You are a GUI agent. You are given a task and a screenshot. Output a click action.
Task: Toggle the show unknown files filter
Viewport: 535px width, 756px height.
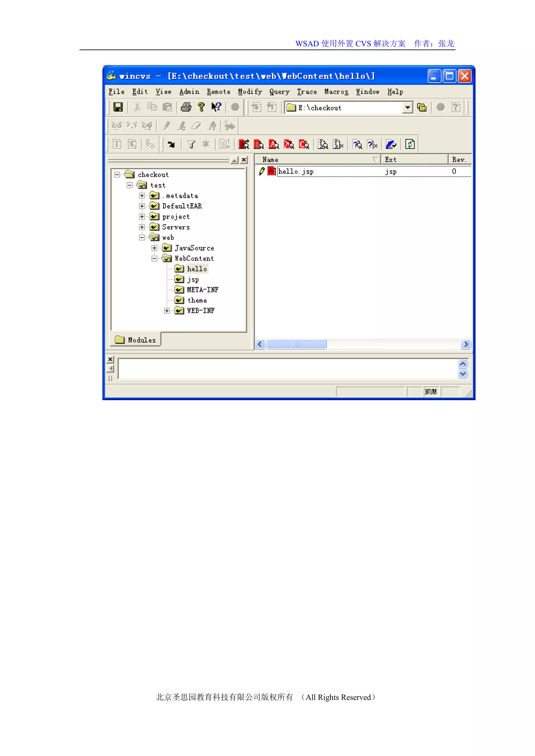[357, 145]
